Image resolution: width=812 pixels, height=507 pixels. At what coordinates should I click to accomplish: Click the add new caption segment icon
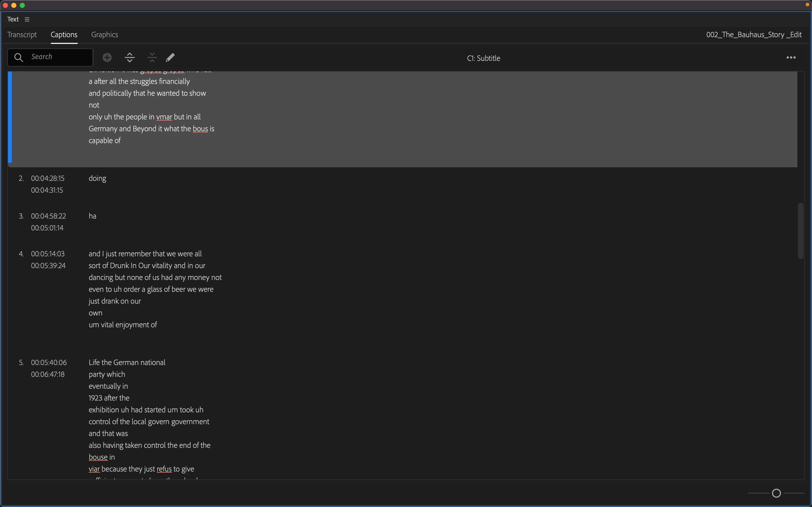coord(107,57)
